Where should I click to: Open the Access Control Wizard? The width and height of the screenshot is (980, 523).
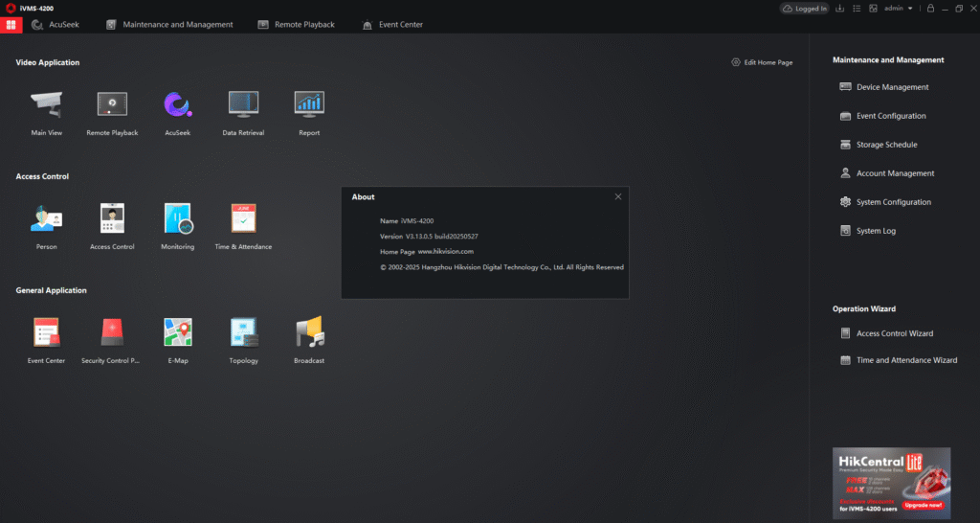click(894, 333)
